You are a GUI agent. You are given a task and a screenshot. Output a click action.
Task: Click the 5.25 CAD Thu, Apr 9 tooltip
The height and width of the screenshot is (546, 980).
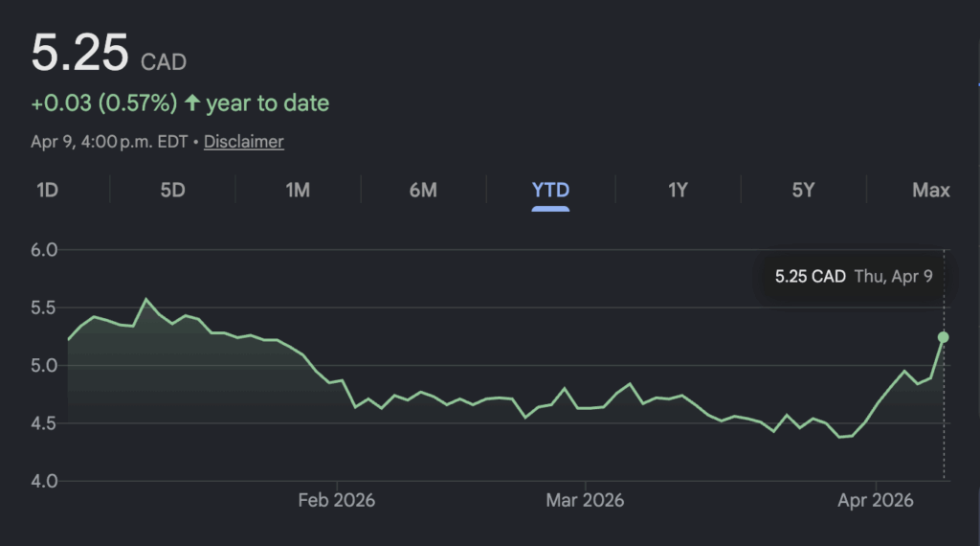coord(853,277)
